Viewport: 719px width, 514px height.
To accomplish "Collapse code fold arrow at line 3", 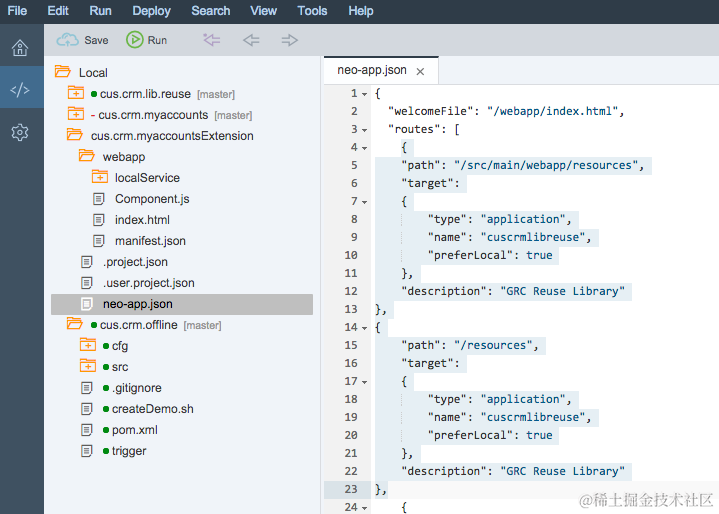I will (365, 131).
